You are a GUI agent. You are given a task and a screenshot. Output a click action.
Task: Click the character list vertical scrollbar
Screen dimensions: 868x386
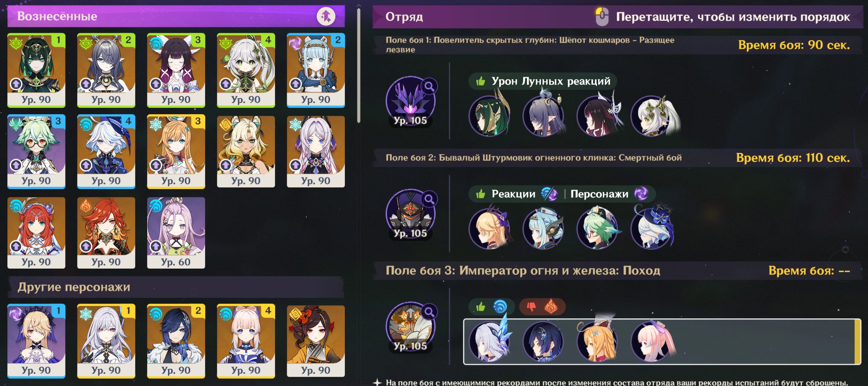coord(359,65)
